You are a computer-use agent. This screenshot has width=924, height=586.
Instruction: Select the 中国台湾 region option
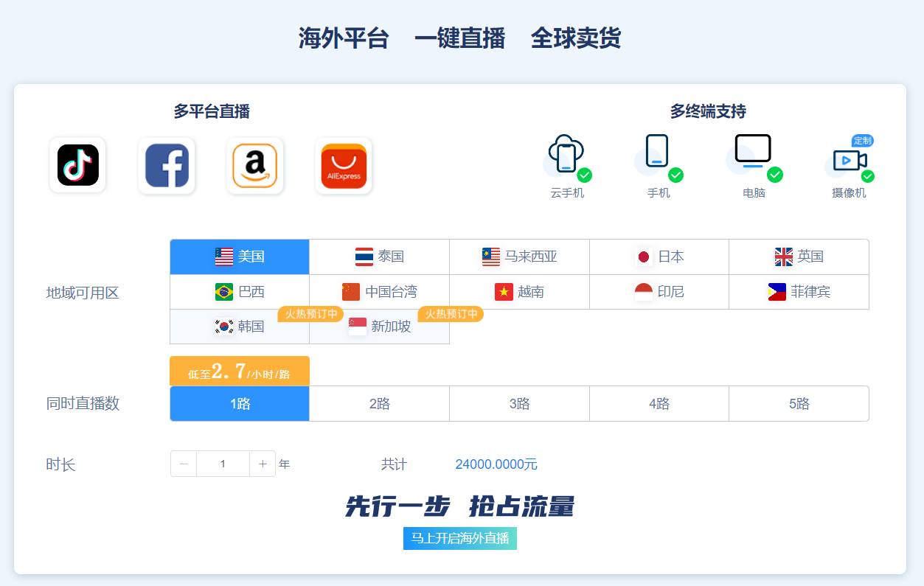pyautogui.click(x=380, y=292)
